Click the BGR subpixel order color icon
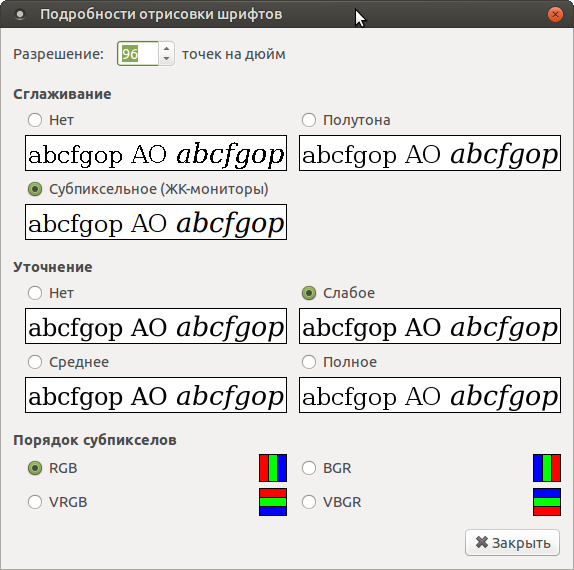This screenshot has height=570, width=574. pyautogui.click(x=547, y=468)
